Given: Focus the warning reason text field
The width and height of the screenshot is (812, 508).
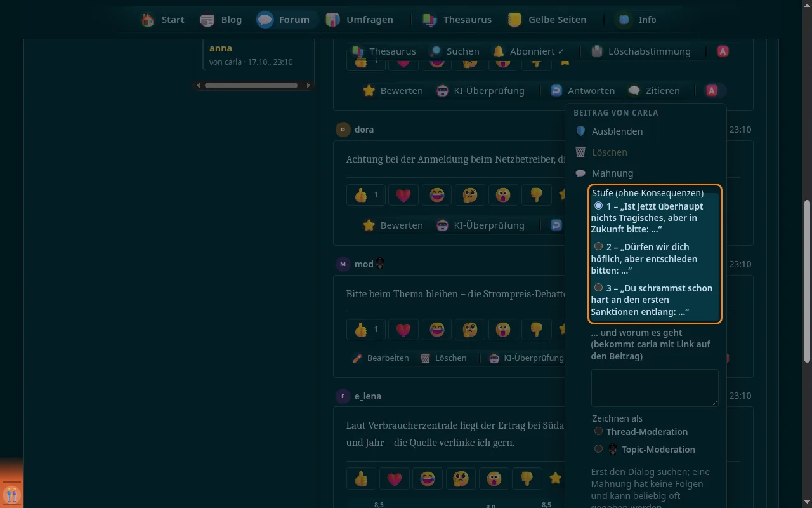Looking at the screenshot, I should [x=655, y=388].
